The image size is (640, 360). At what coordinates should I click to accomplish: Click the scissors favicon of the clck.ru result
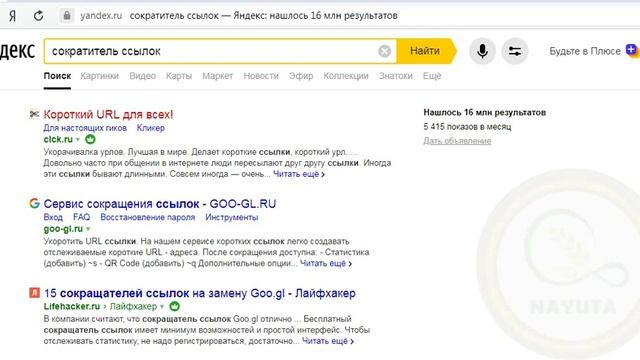point(34,114)
